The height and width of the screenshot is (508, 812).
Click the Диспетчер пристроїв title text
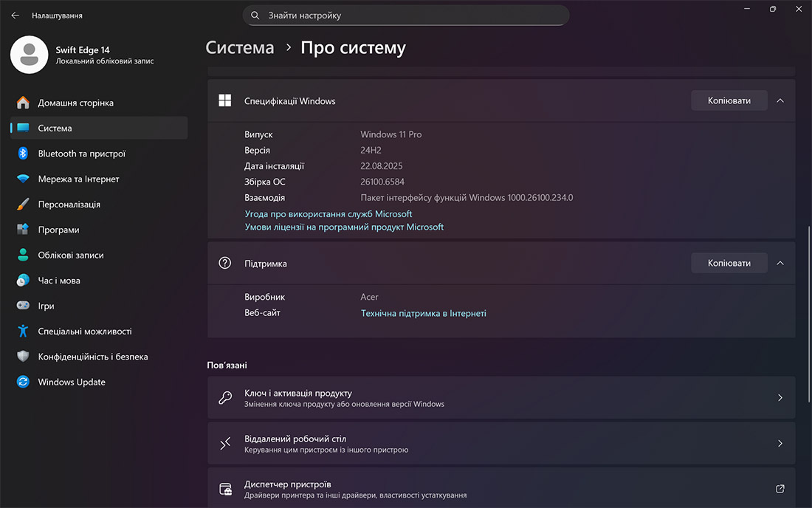[287, 484]
